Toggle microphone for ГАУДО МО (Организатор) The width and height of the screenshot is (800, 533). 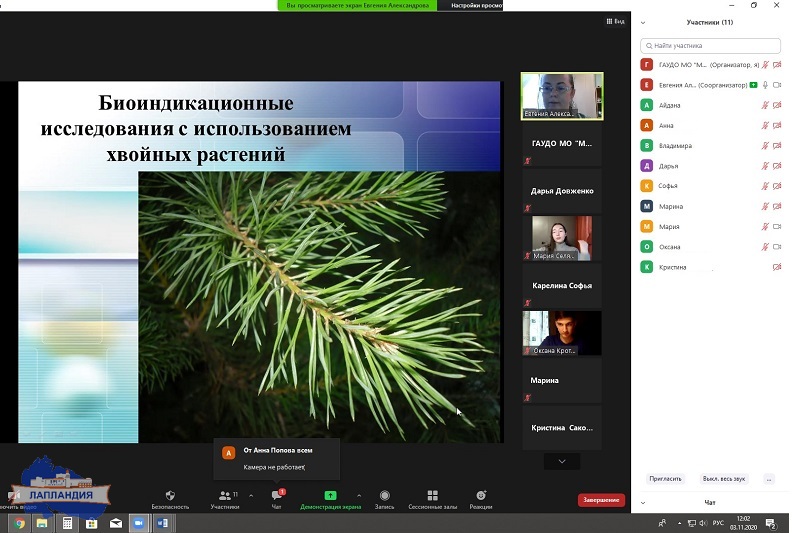click(x=765, y=65)
